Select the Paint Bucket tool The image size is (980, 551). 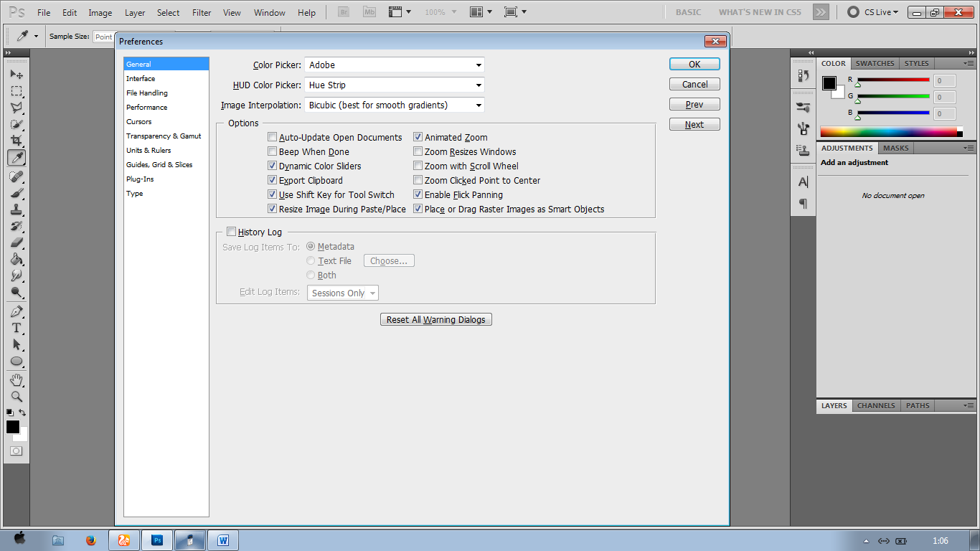tap(16, 259)
